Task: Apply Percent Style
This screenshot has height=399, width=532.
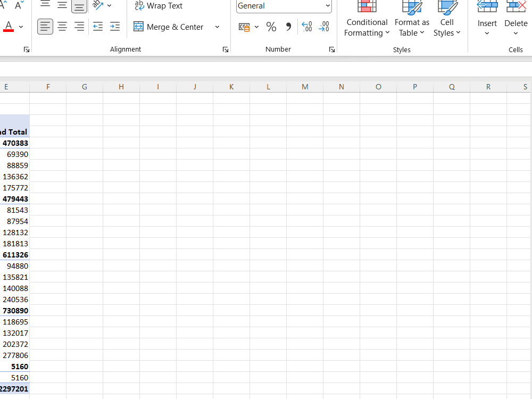Action: point(271,27)
